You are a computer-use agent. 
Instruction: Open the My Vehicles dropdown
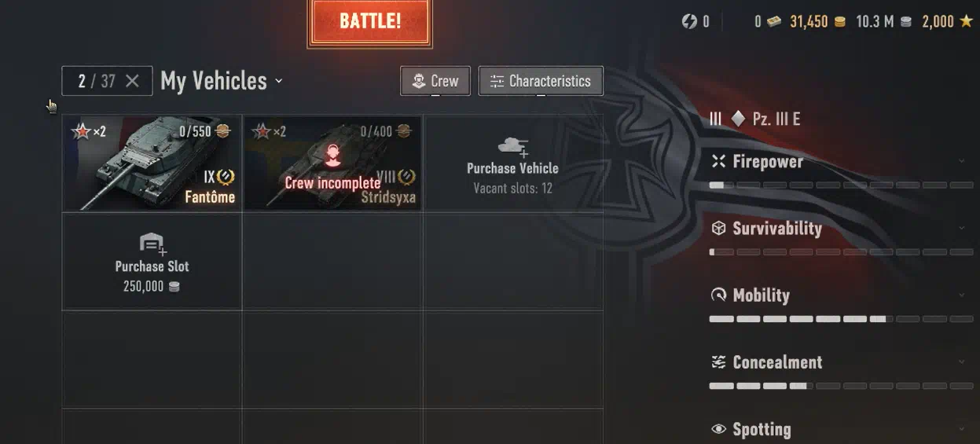point(222,81)
